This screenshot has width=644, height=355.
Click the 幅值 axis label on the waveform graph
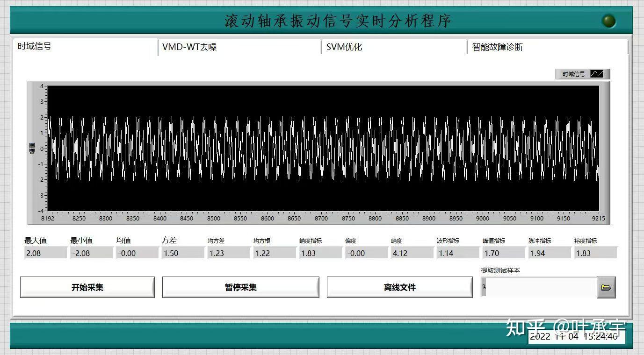click(x=32, y=147)
